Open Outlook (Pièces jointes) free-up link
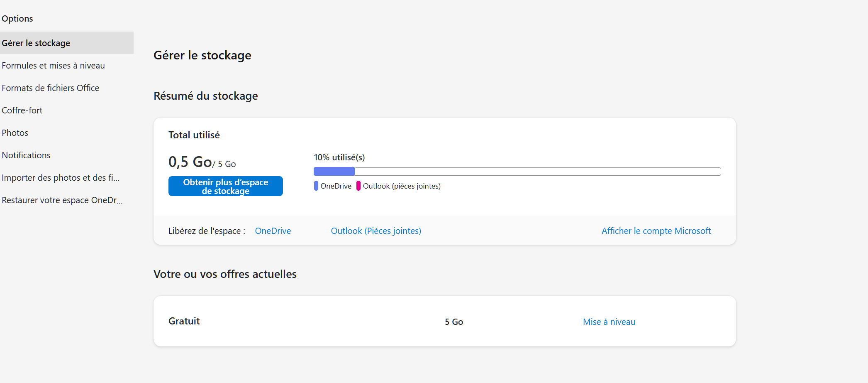The height and width of the screenshot is (383, 868). pos(376,231)
